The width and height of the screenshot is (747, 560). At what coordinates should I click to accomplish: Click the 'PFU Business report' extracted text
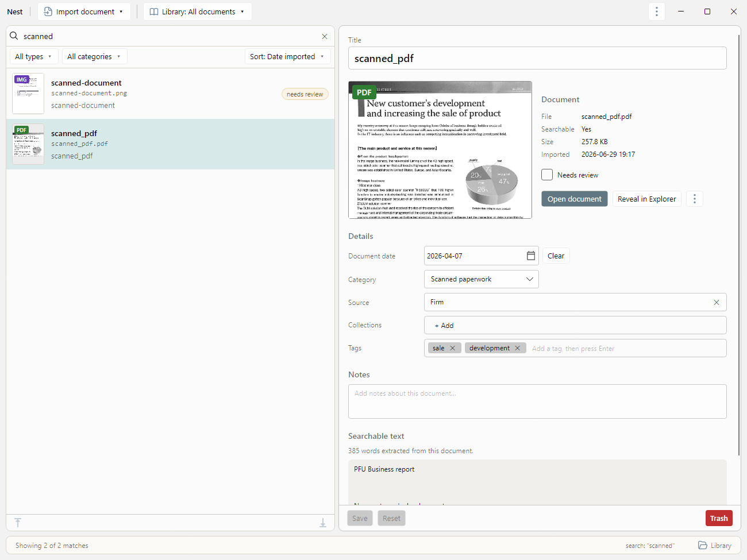coord(384,469)
